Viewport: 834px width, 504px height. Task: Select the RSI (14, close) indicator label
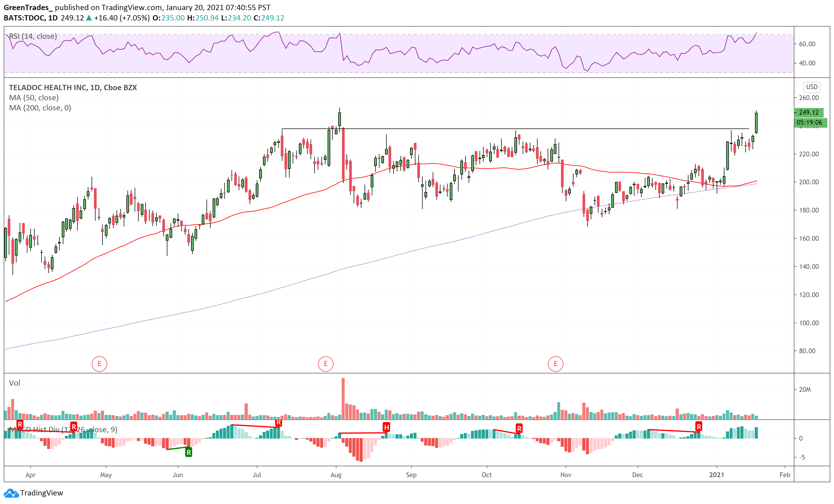pos(33,36)
